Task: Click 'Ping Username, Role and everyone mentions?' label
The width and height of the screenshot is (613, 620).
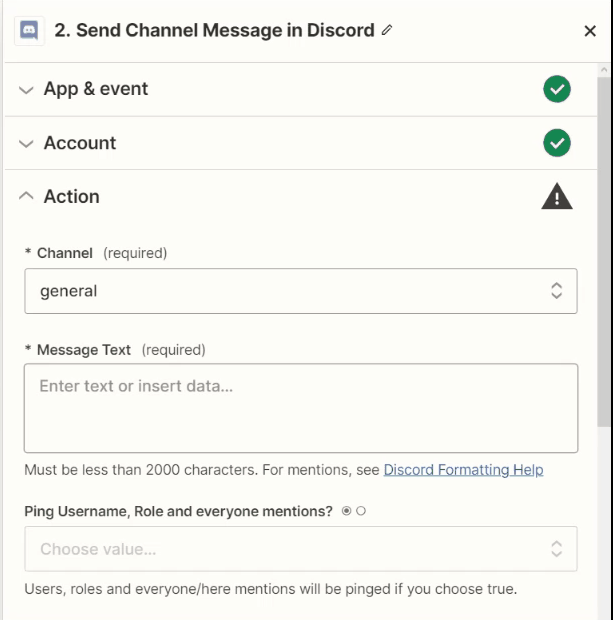Action: click(x=178, y=511)
